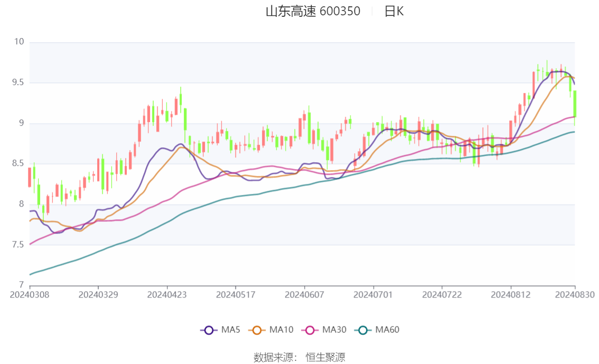Click the data source text 数据来源： 恒生聚源
The image size is (599, 364).
[x=299, y=358]
